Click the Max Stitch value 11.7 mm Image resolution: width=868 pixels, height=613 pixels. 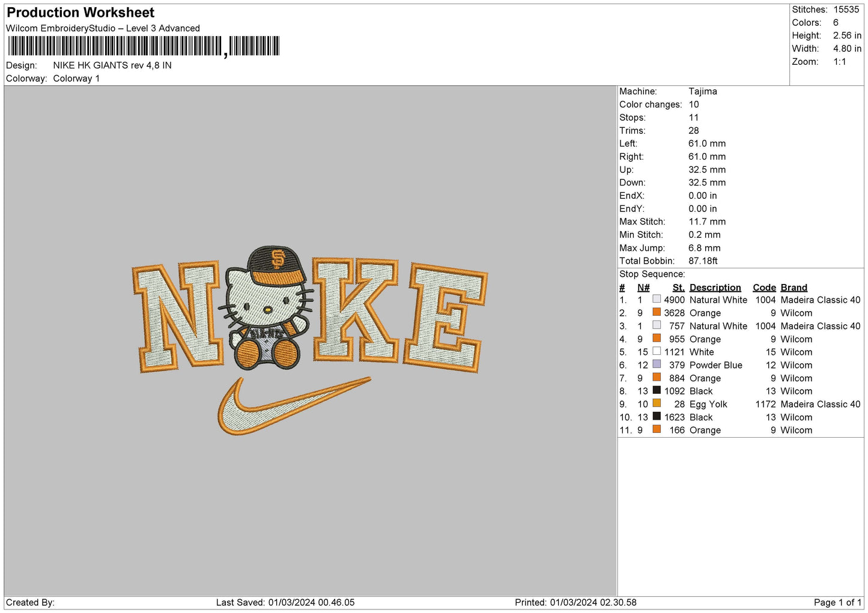(x=707, y=222)
